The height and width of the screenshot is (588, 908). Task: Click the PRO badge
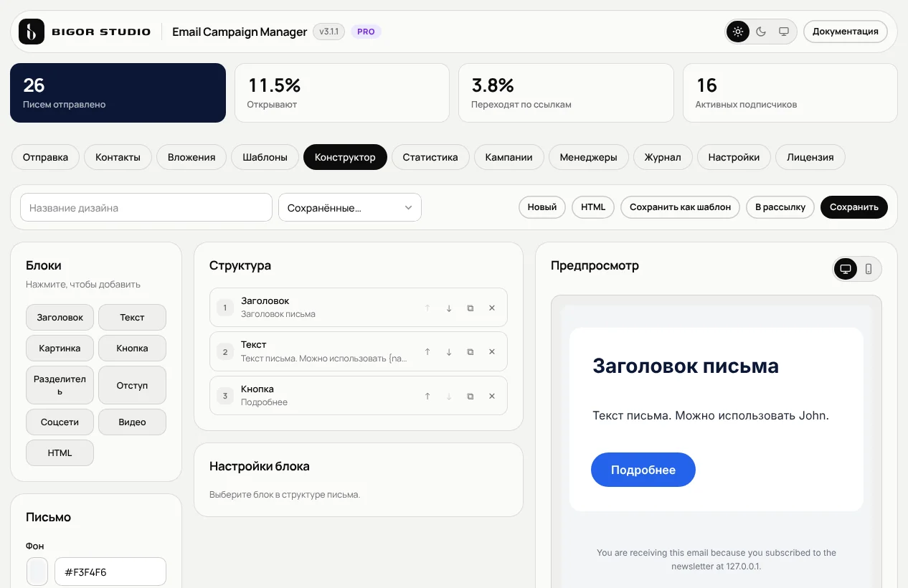click(x=366, y=32)
